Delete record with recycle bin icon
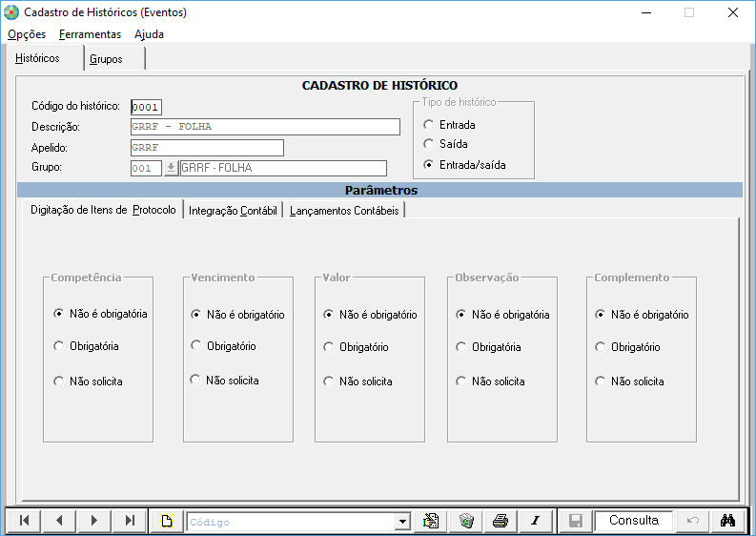Viewport: 756px width, 536px height. (466, 521)
